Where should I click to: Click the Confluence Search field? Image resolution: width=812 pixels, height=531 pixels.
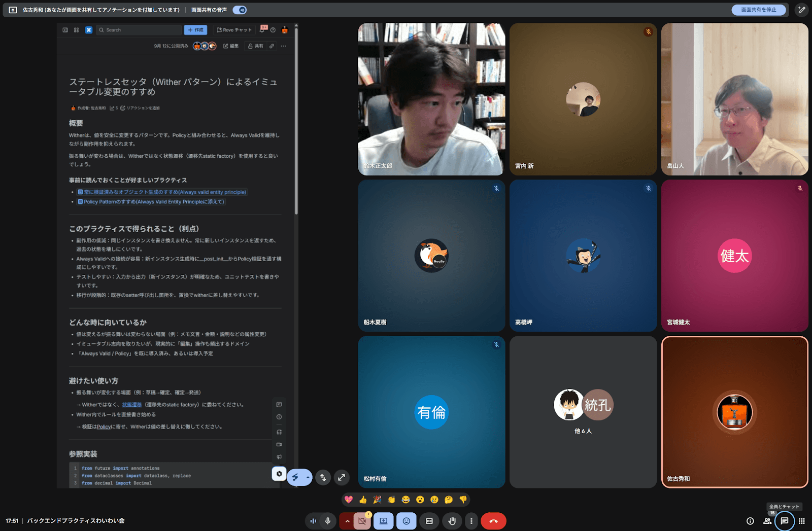coord(140,30)
